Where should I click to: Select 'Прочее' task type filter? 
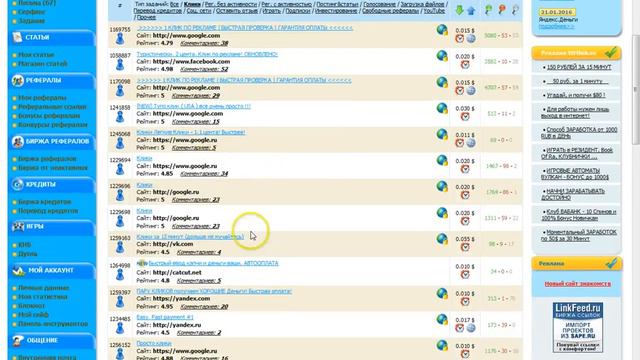coord(146,18)
